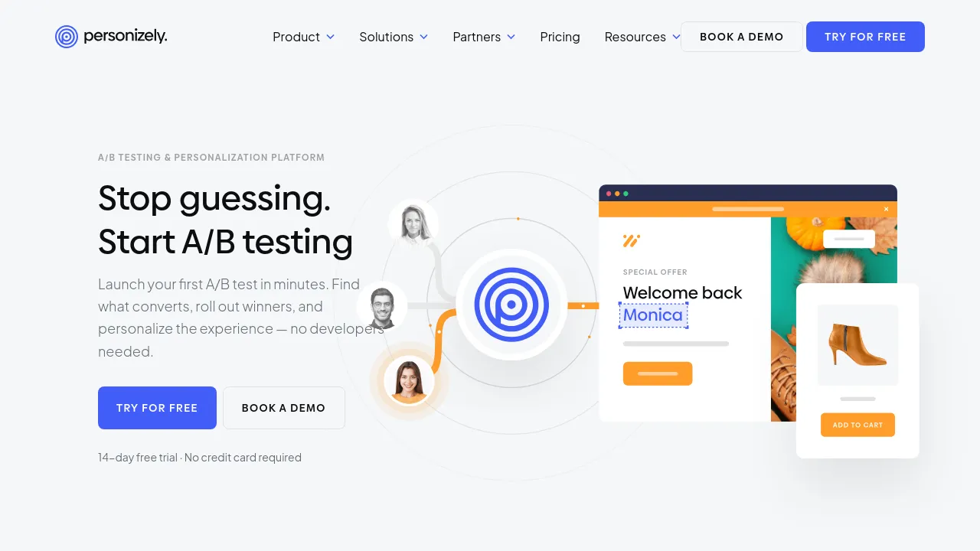
Task: Go to the Pricing page
Action: pyautogui.click(x=560, y=37)
